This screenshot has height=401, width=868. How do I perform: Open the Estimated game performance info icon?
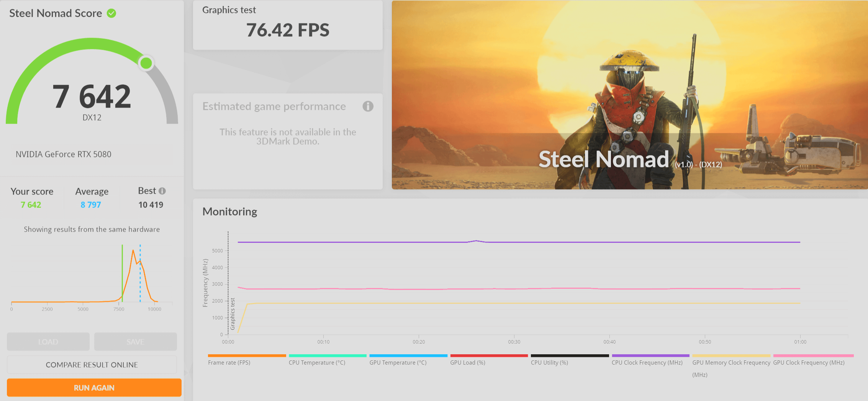pyautogui.click(x=368, y=106)
